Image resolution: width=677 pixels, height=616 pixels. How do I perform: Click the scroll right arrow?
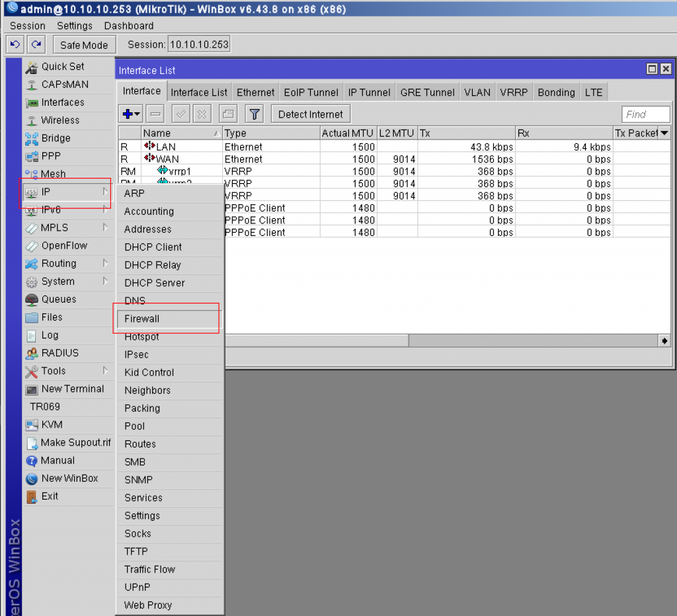(x=664, y=340)
